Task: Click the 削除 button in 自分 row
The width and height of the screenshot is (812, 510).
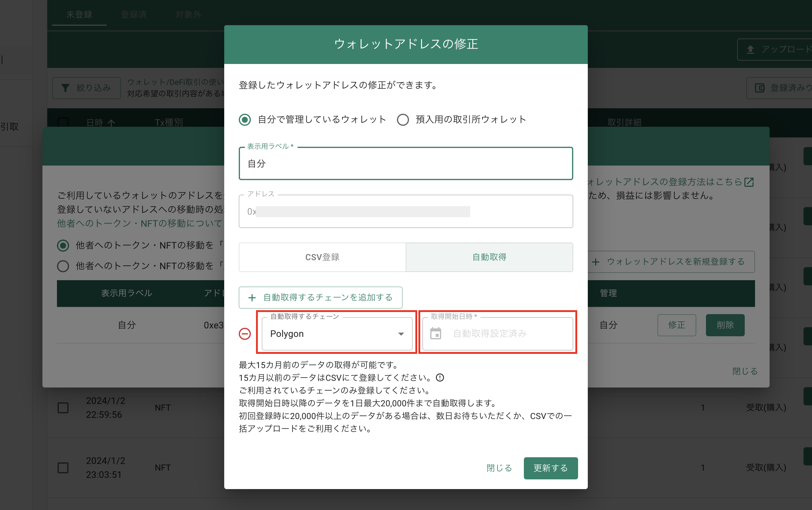Action: 725,325
